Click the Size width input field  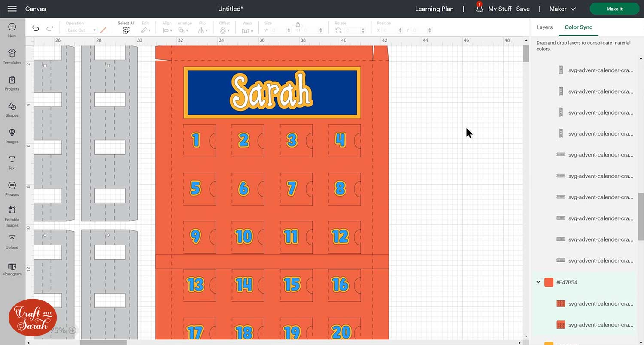(281, 30)
